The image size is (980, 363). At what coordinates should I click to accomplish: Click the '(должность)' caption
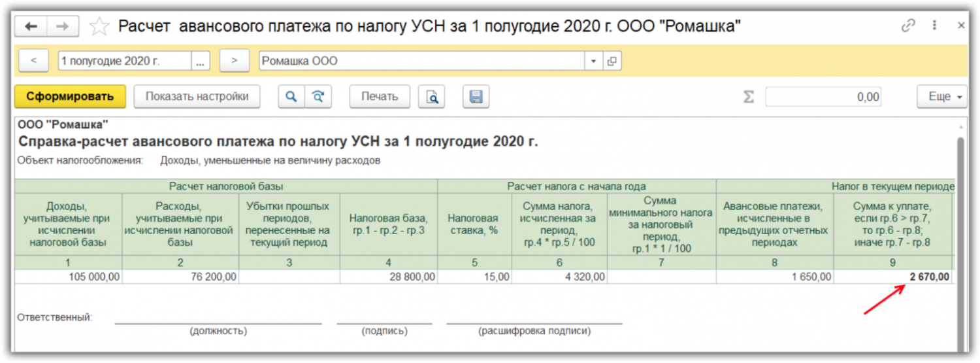tap(218, 331)
